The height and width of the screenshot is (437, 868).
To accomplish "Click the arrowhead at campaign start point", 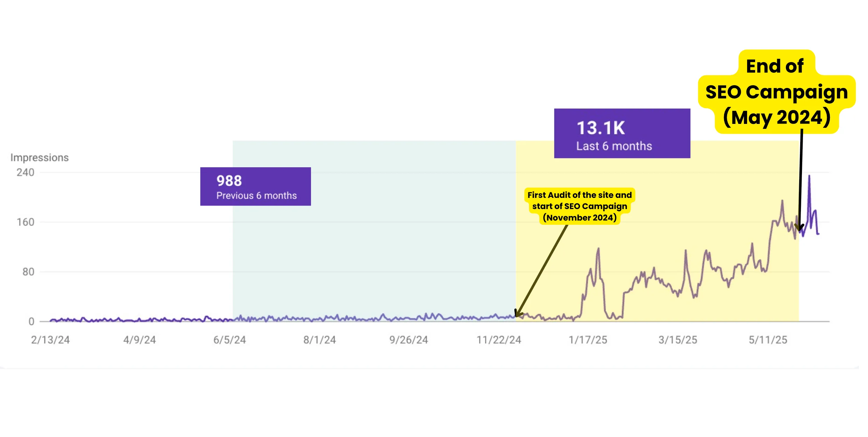I will 518,313.
